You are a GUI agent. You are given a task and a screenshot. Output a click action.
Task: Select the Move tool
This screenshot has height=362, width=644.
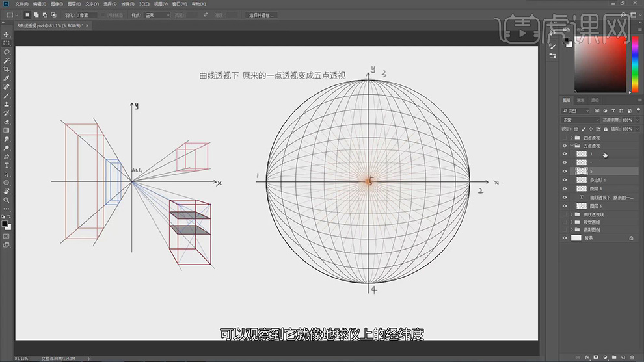[6, 34]
